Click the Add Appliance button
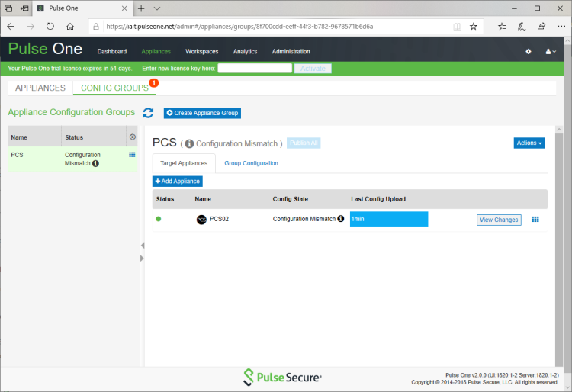This screenshot has width=572, height=392. click(x=178, y=182)
